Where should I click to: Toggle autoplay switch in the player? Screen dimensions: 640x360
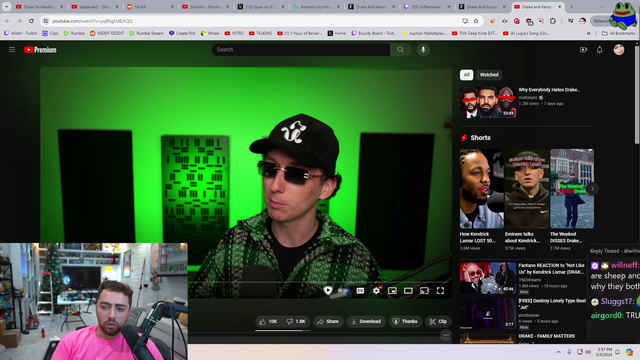[343, 291]
